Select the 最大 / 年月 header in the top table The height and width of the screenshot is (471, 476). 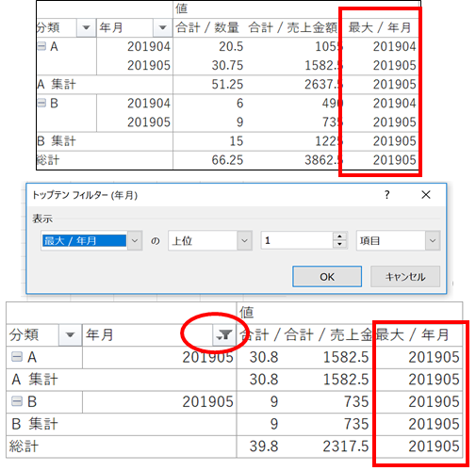coord(380,27)
